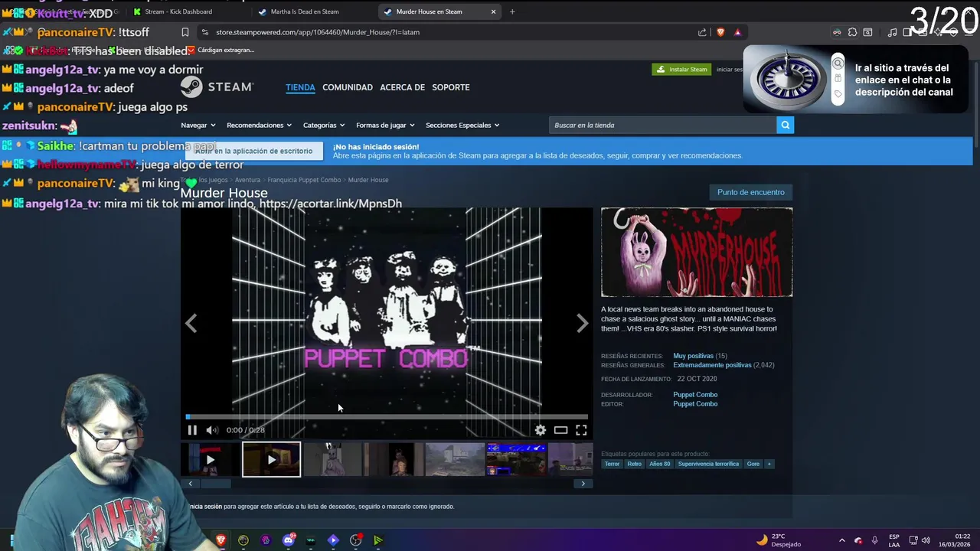Select Supervivencia terrorífica tag
Image resolution: width=980 pixels, height=551 pixels.
tap(708, 464)
